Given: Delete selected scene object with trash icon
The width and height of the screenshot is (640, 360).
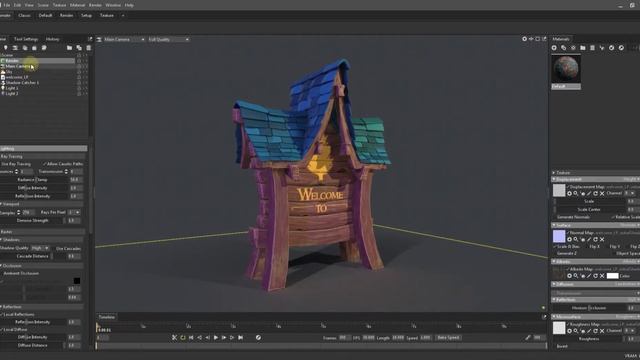Looking at the screenshot, I should click(88, 48).
